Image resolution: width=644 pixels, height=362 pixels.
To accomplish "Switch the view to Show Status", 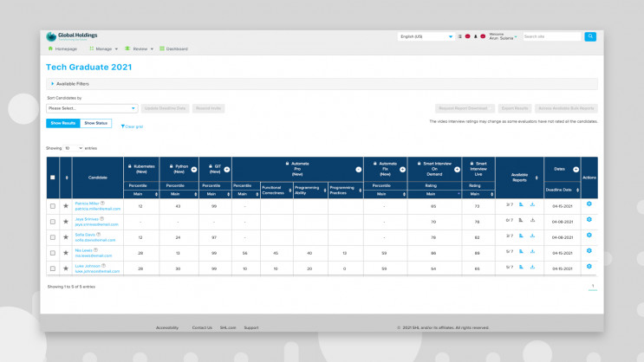I will (95, 123).
